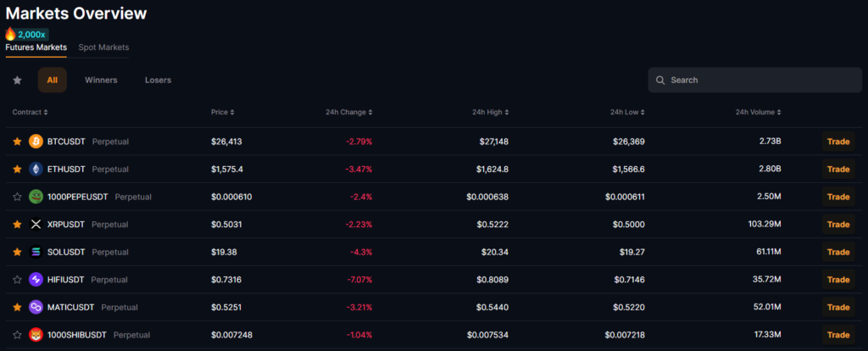Click the HIFI coin icon
The width and height of the screenshot is (868, 351).
pyautogui.click(x=36, y=280)
